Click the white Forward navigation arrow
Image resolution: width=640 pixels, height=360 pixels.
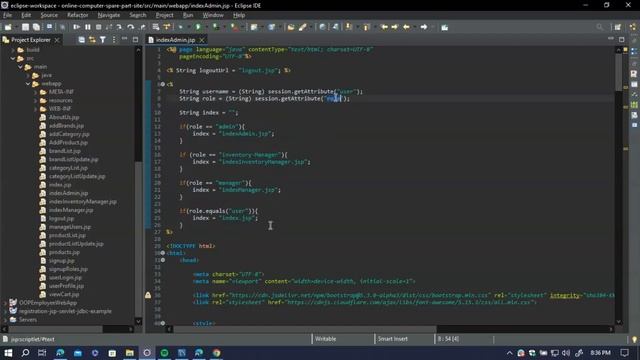tap(424, 27)
